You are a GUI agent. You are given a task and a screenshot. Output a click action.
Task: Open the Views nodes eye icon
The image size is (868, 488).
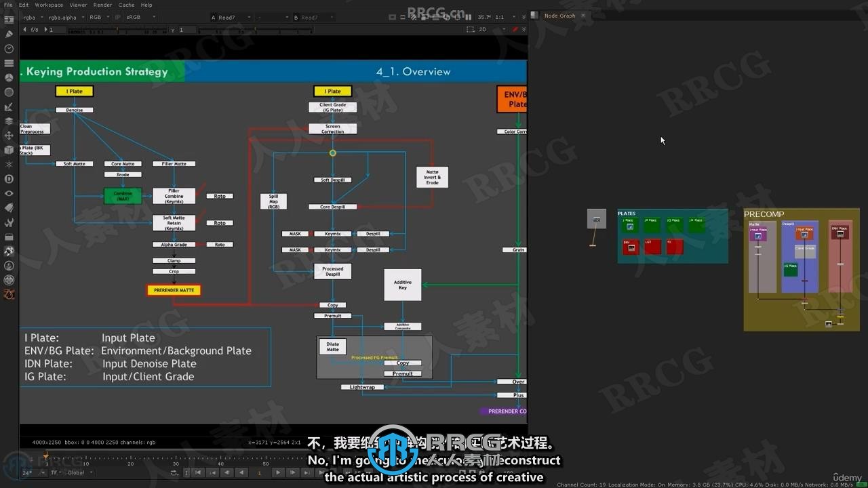(x=9, y=193)
